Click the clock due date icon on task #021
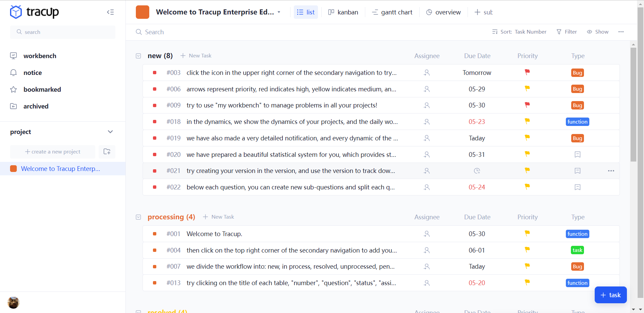 [x=477, y=171]
